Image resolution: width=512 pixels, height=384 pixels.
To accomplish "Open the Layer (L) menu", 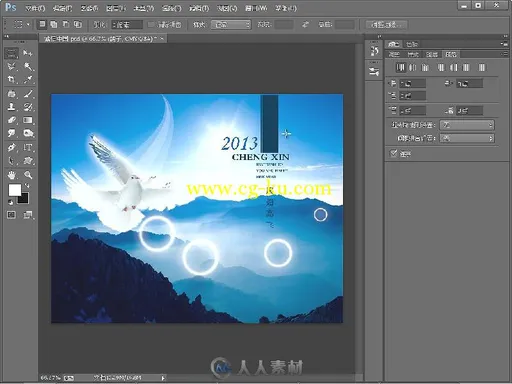I will tap(116, 8).
